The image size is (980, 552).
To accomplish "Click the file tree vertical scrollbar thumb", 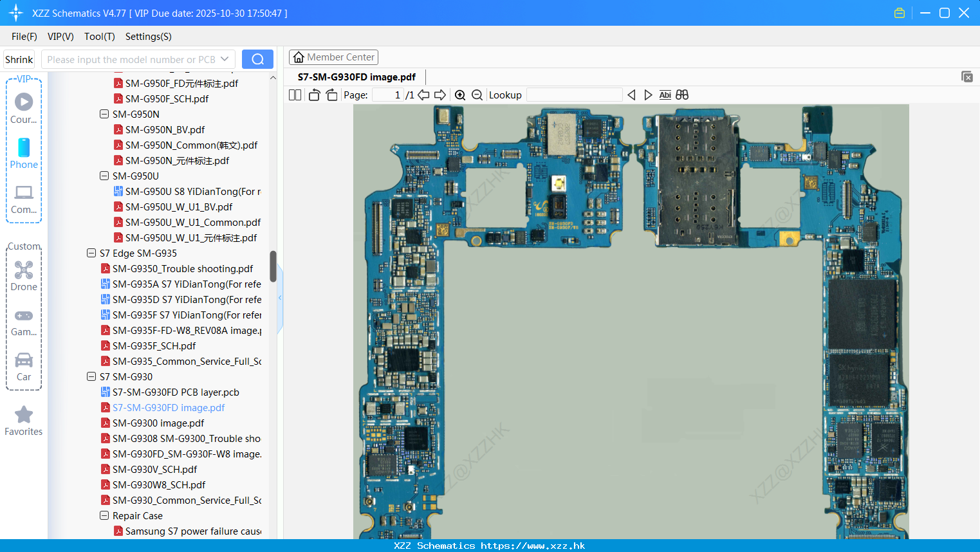I will (x=273, y=266).
